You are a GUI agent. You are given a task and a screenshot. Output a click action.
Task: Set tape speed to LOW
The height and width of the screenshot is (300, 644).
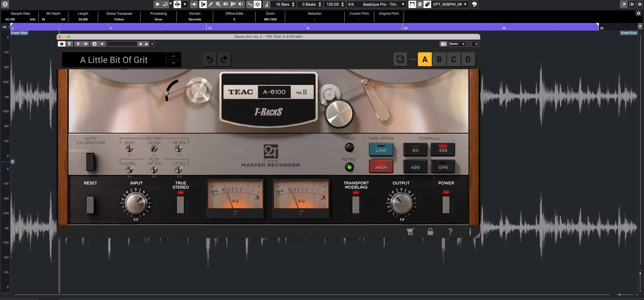point(381,150)
